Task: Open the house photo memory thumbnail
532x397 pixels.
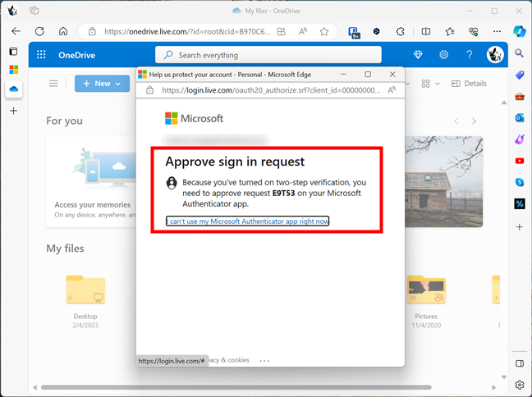Action: click(444, 181)
